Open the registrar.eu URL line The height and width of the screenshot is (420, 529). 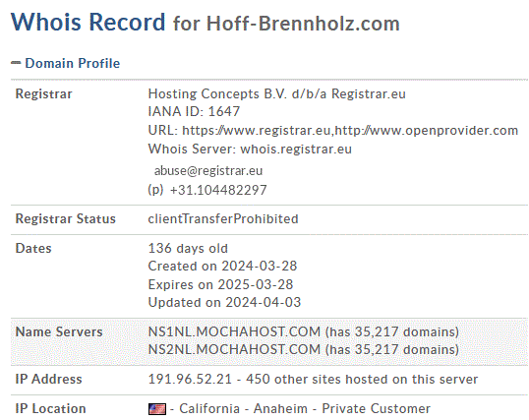click(332, 130)
